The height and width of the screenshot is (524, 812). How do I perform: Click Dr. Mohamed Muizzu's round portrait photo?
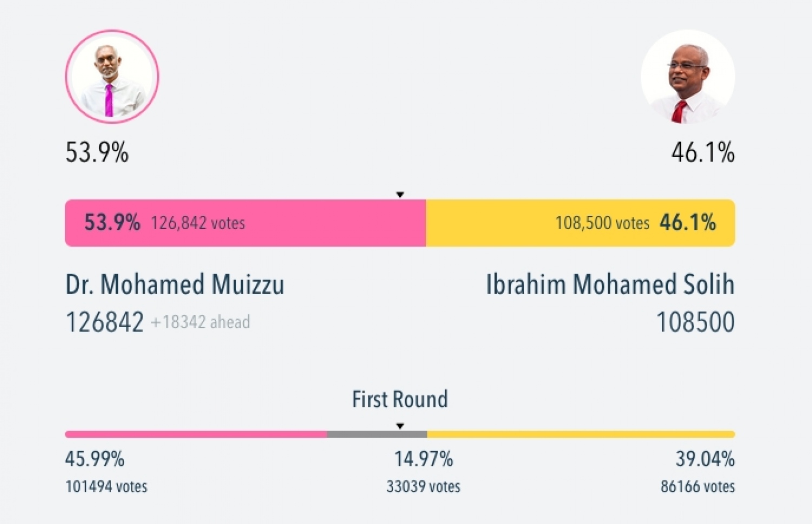pyautogui.click(x=112, y=77)
